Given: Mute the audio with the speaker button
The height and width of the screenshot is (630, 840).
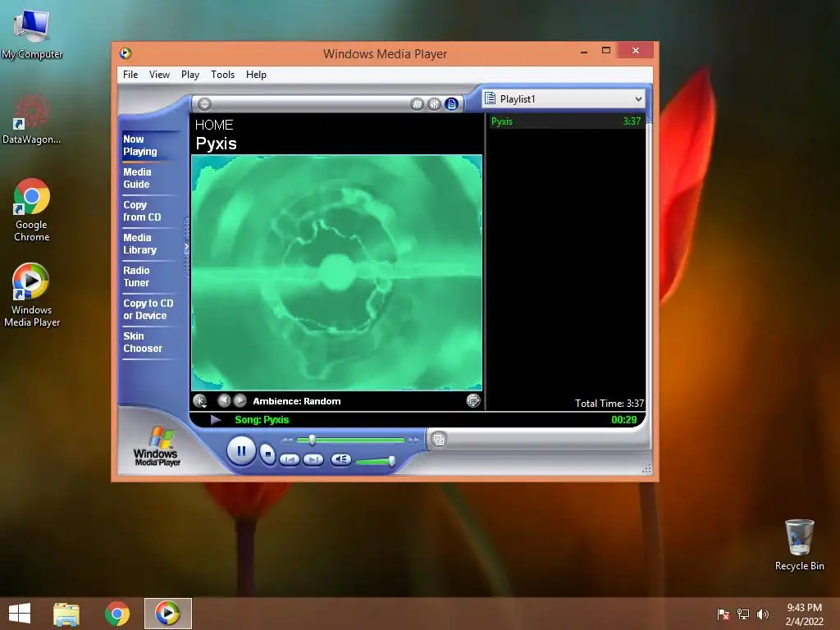Looking at the screenshot, I should pyautogui.click(x=340, y=459).
